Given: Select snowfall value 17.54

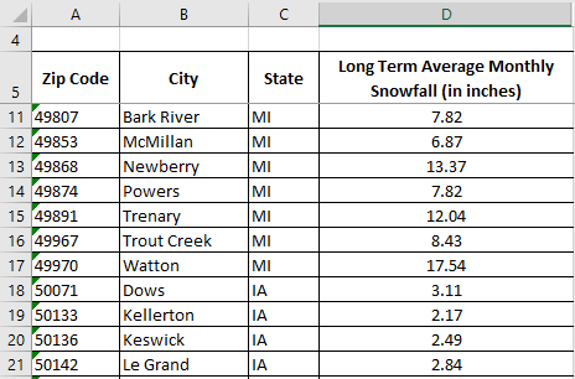Looking at the screenshot, I should click(446, 265).
